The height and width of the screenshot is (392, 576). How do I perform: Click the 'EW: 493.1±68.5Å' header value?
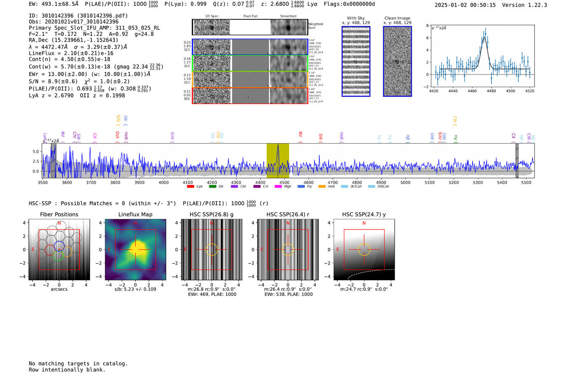(53, 4)
